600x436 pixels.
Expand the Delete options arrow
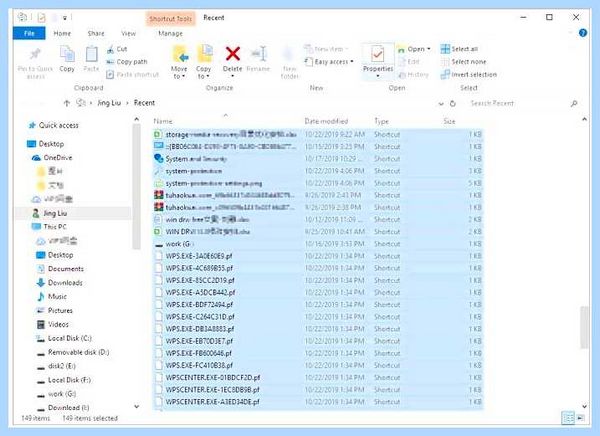coord(233,76)
